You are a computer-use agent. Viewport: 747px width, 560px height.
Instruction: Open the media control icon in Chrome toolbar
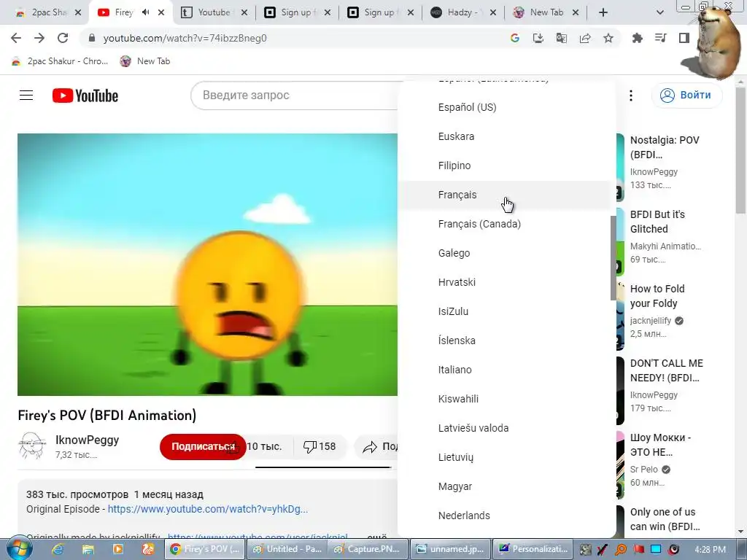661,38
